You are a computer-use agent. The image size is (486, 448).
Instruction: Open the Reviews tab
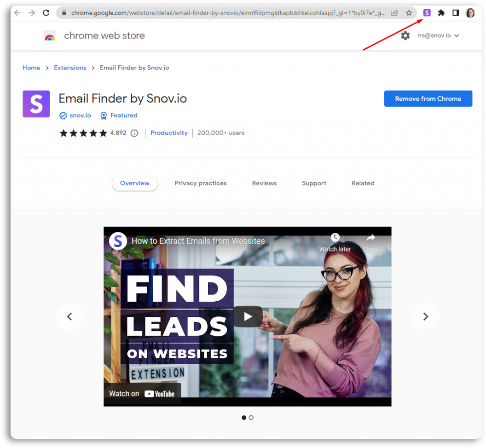264,183
